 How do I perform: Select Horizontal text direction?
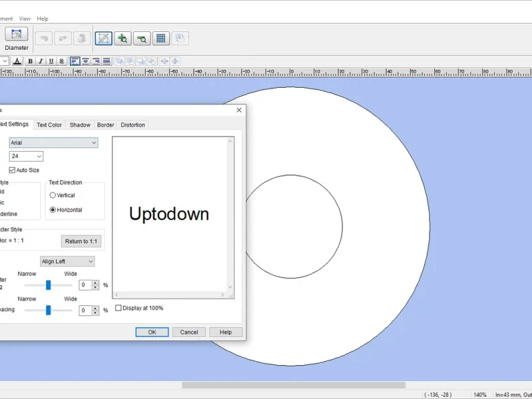point(53,210)
